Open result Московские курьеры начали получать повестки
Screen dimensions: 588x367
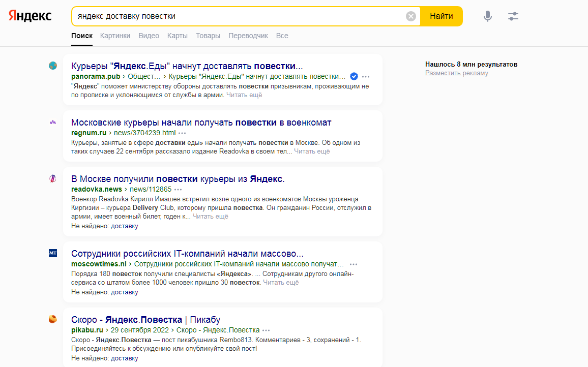pos(201,123)
